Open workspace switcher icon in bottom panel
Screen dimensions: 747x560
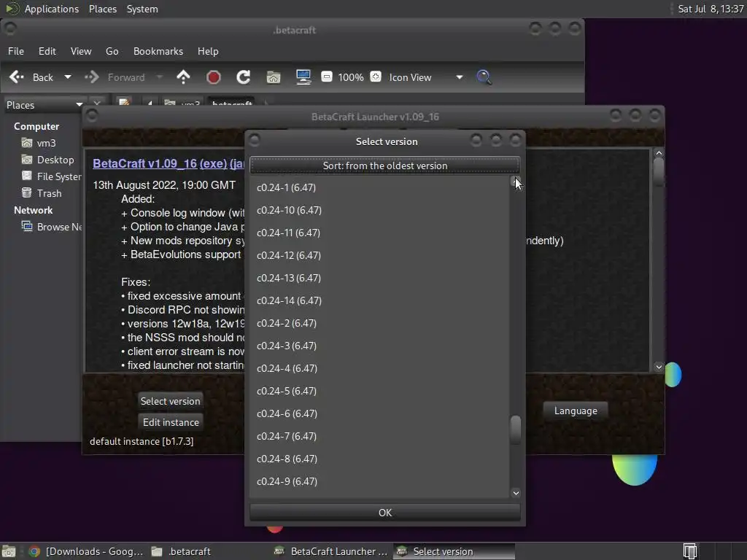point(689,551)
